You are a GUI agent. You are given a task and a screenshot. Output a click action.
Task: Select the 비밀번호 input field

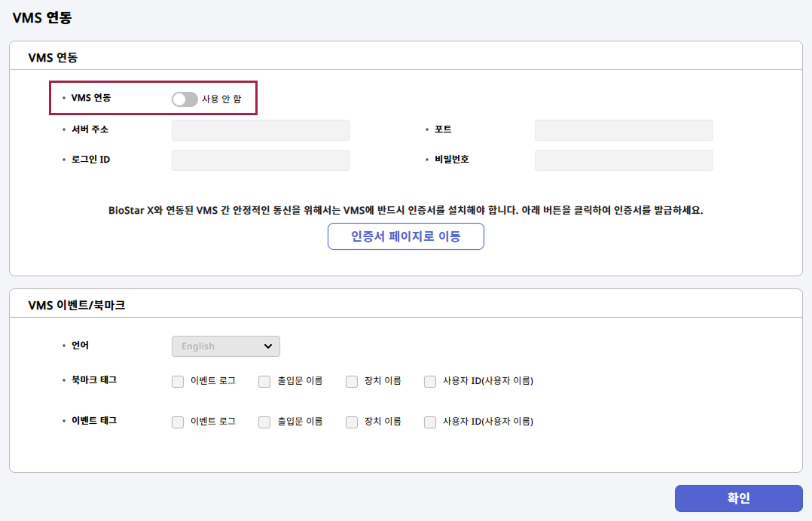point(623,160)
